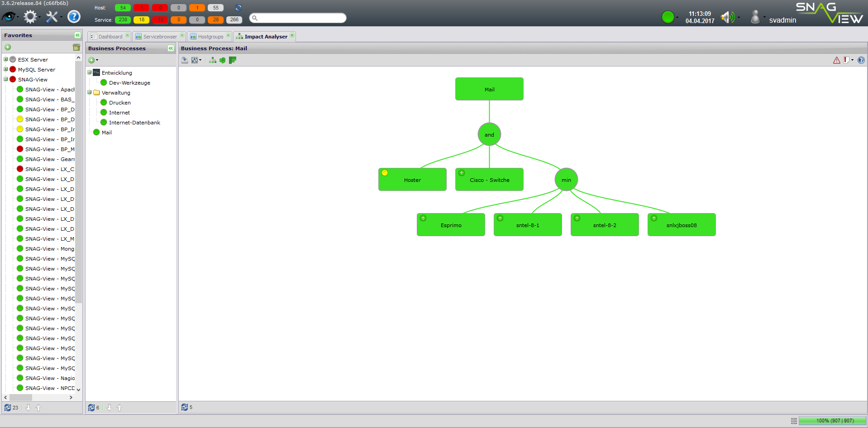The width and height of the screenshot is (868, 428).
Task: Select Internet-Datenbank in process tree
Action: click(x=134, y=123)
